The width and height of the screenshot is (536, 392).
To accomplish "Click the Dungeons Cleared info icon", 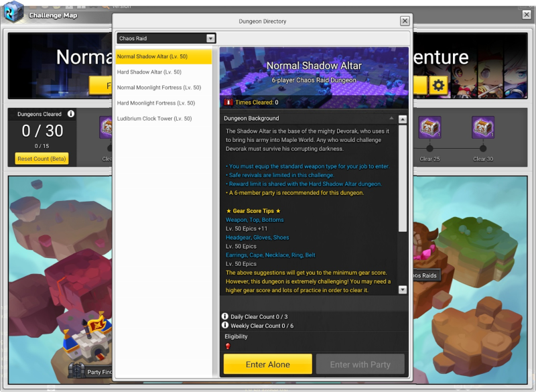I will tap(71, 114).
